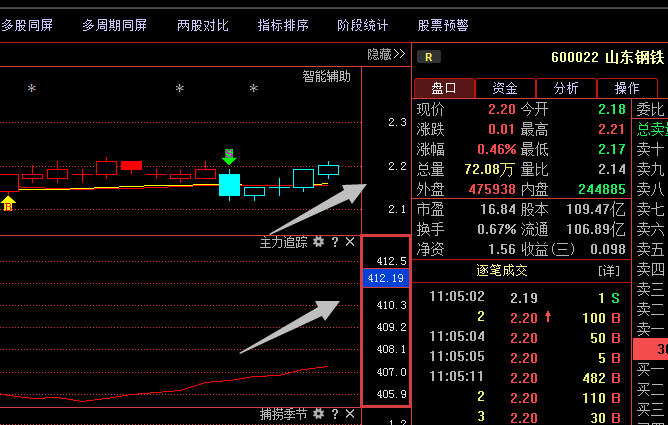Close the 捕捞季节 indicator panel
The width and height of the screenshot is (668, 425).
(350, 414)
